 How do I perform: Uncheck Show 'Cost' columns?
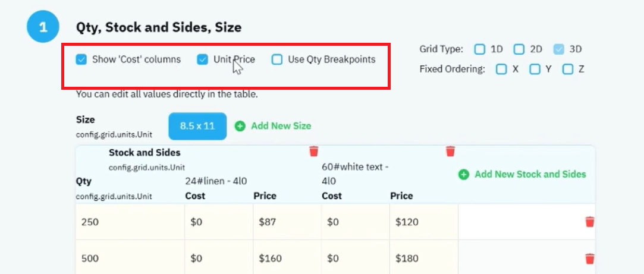point(81,59)
